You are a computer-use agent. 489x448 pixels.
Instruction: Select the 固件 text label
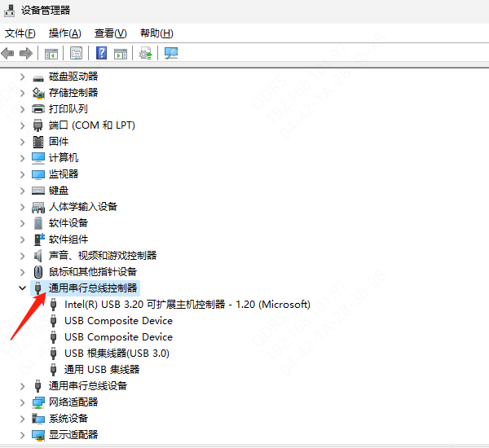point(59,142)
